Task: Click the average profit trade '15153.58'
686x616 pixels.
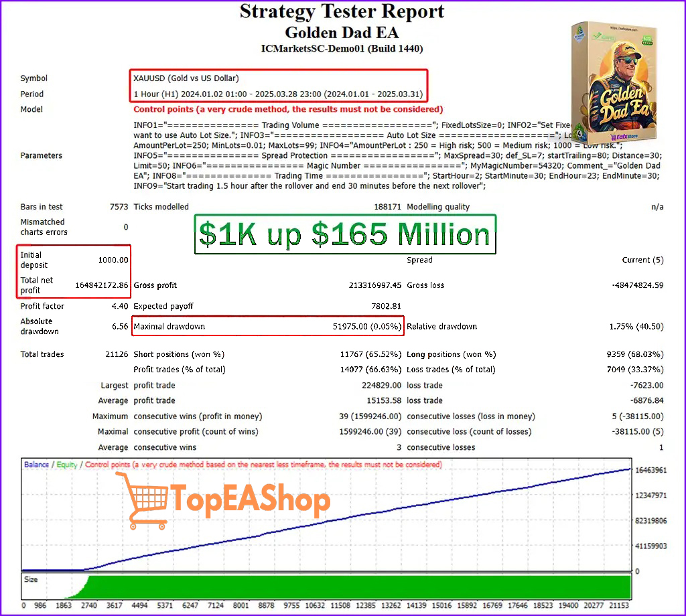Action: pyautogui.click(x=384, y=400)
